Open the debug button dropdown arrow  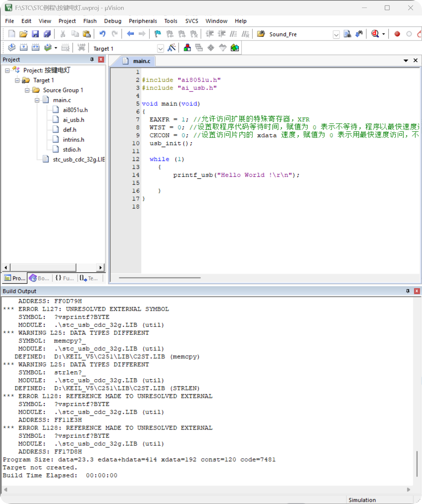pos(383,34)
